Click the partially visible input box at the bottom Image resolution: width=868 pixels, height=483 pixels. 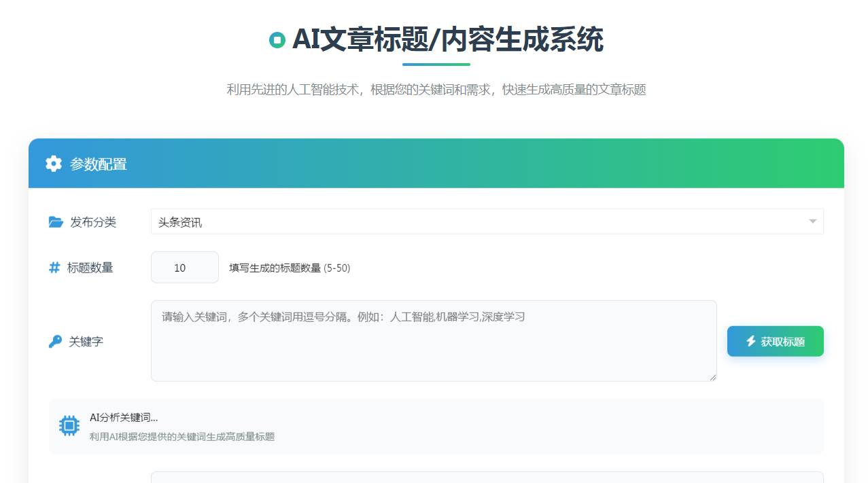tap(487, 477)
